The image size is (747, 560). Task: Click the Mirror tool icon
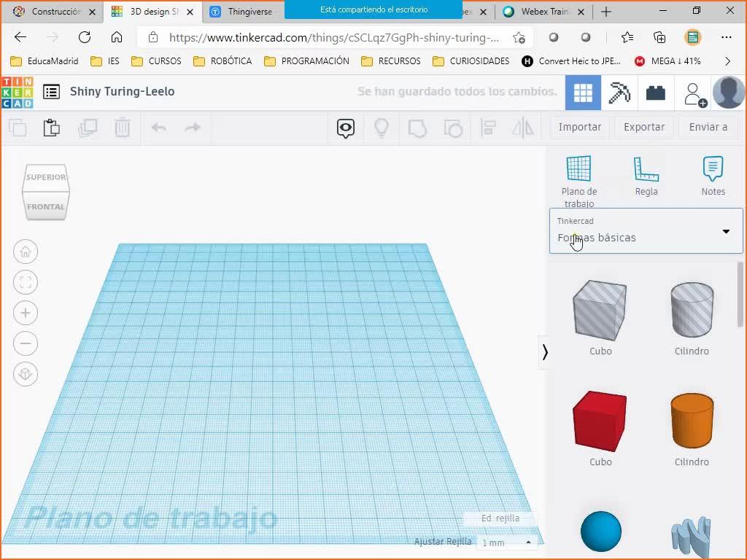click(523, 128)
